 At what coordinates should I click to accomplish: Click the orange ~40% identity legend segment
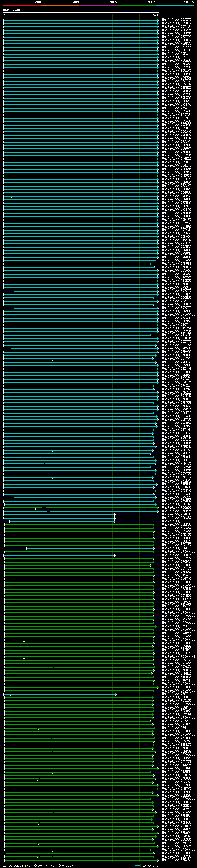coord(60,6)
